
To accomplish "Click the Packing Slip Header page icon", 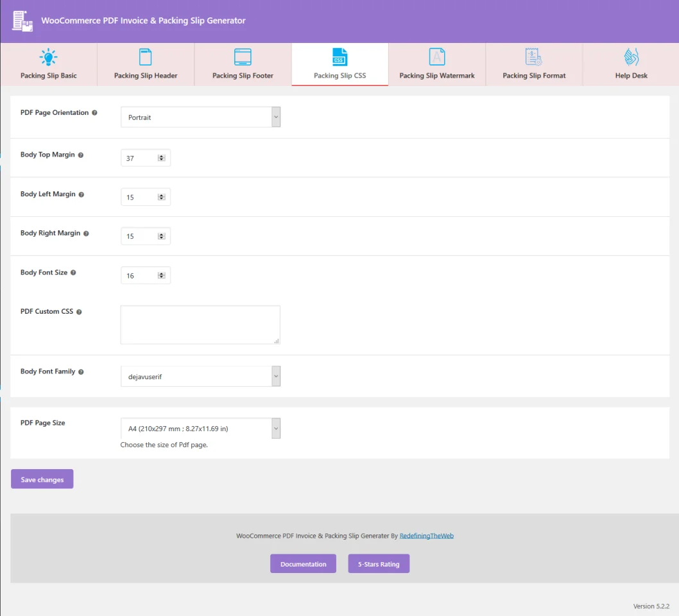I will pos(146,57).
